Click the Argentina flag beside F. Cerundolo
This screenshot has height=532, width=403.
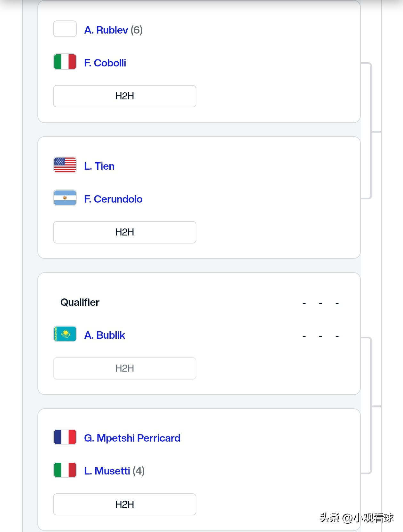point(65,198)
